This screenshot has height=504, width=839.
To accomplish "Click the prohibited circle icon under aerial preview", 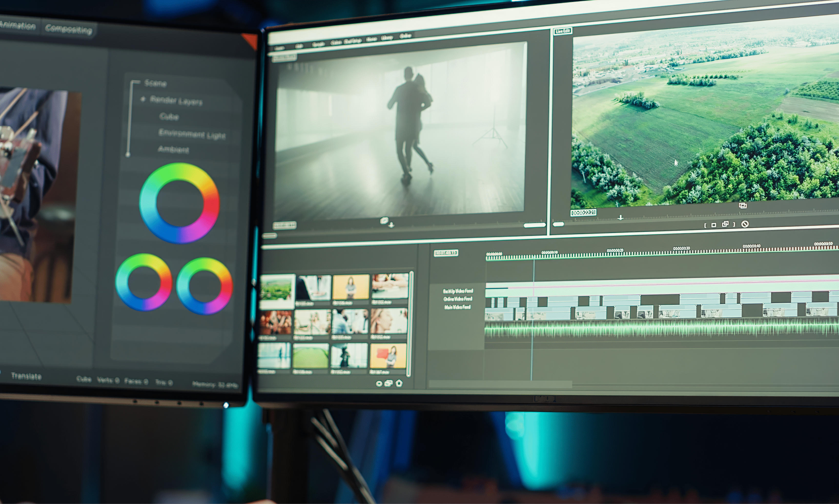I will pos(745,224).
